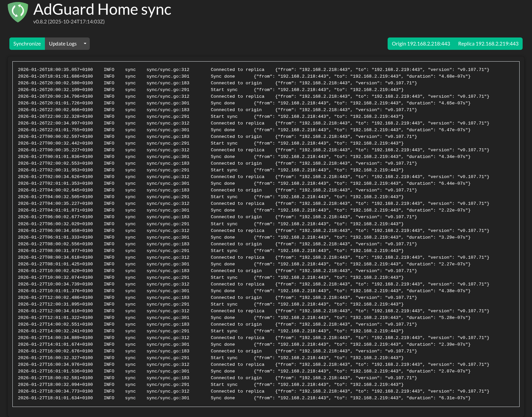Select timestamp 2026-01-27T02:00:31.953+0100
This screenshot has height=417, width=532.
coord(55,170)
